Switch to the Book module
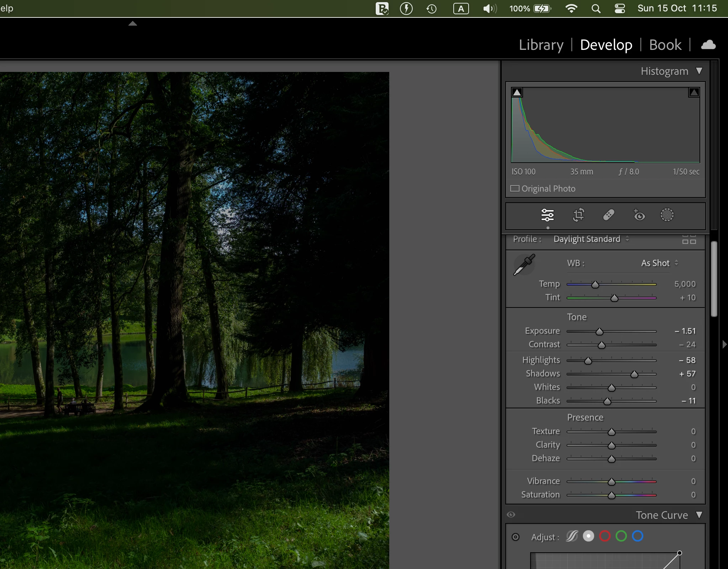 [665, 45]
